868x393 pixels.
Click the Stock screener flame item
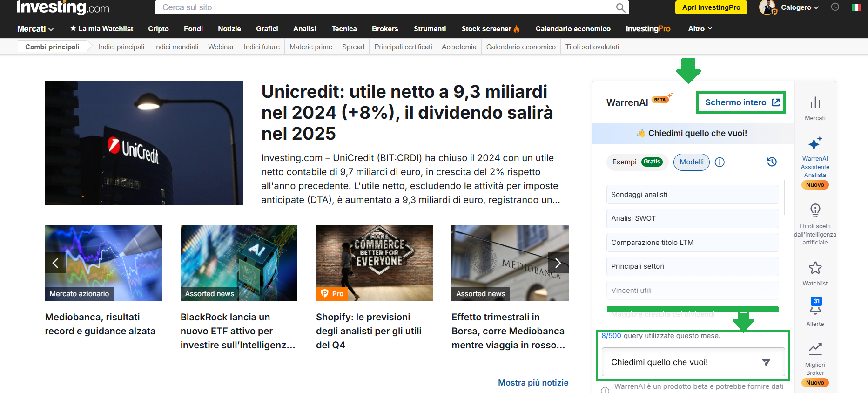(491, 29)
